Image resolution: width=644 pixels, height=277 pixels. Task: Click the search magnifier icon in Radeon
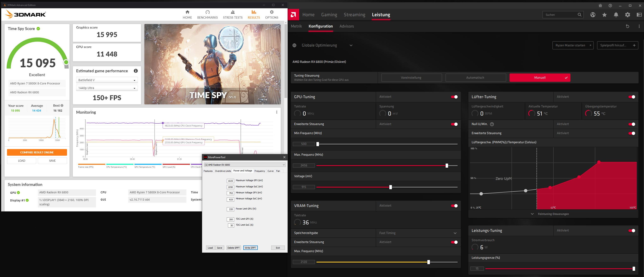point(579,14)
